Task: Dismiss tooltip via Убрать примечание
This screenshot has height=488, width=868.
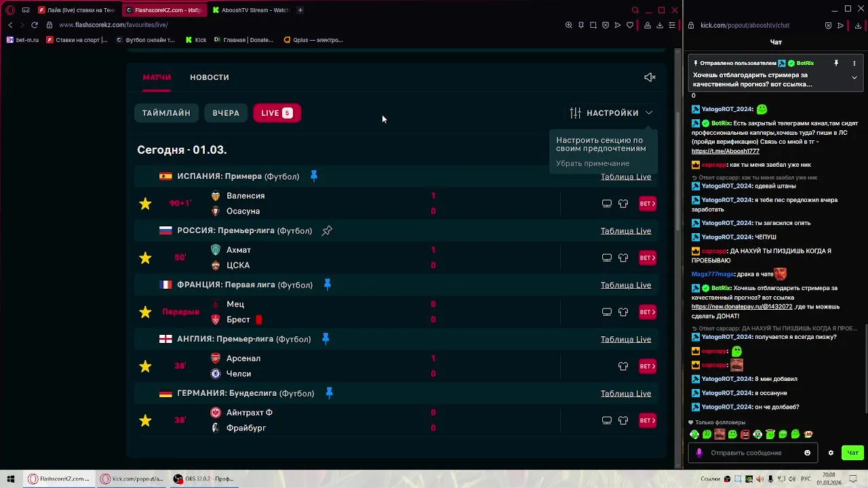Action: (x=593, y=163)
